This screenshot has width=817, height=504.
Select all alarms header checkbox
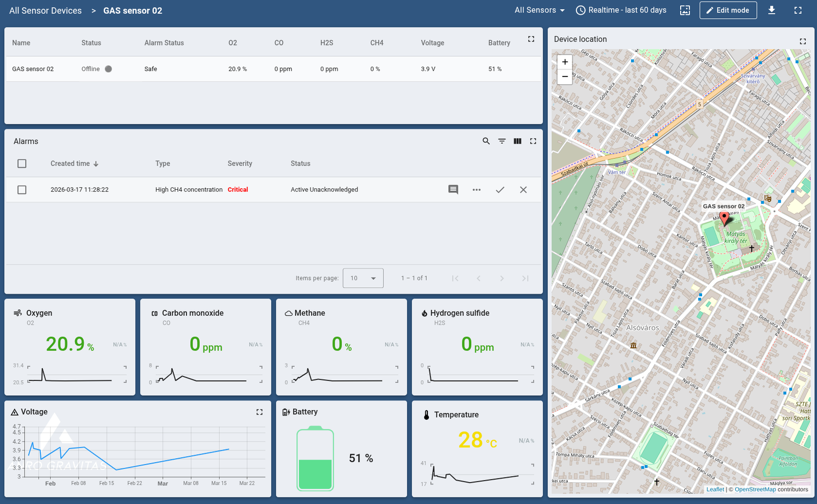click(x=22, y=164)
